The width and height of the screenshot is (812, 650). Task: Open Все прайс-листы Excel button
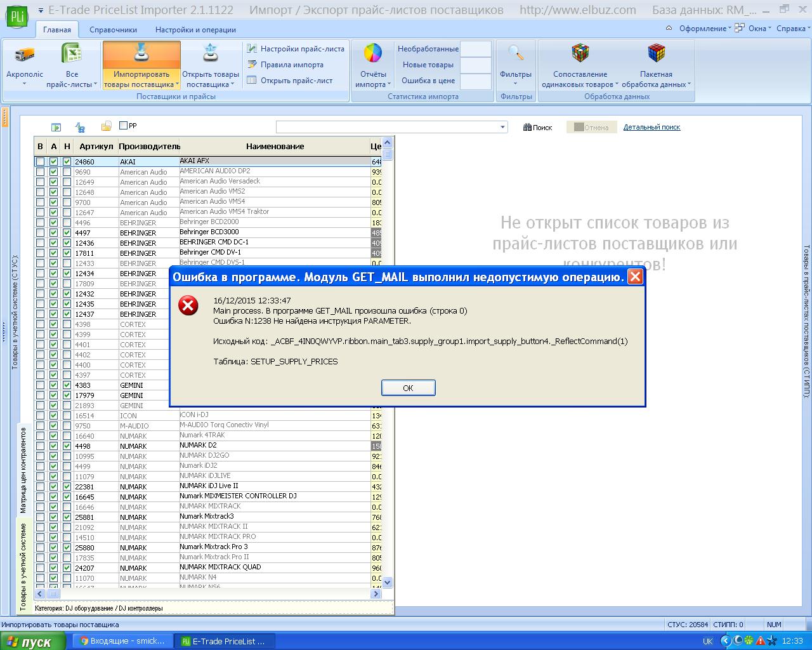point(72,65)
